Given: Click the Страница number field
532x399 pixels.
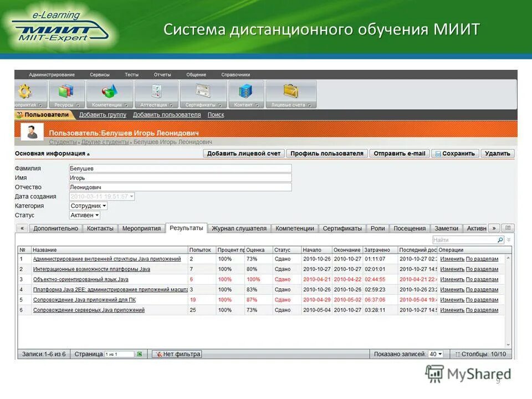Looking at the screenshot, I should (x=119, y=354).
